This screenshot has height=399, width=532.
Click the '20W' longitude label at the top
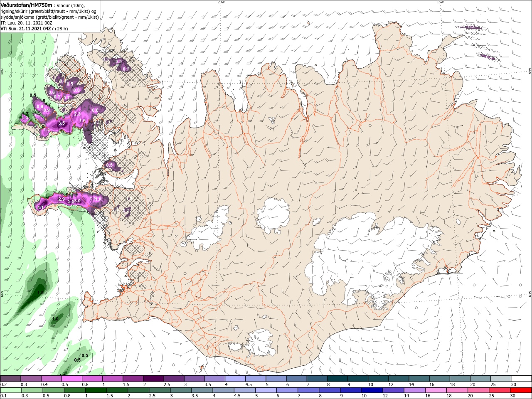[221, 2]
